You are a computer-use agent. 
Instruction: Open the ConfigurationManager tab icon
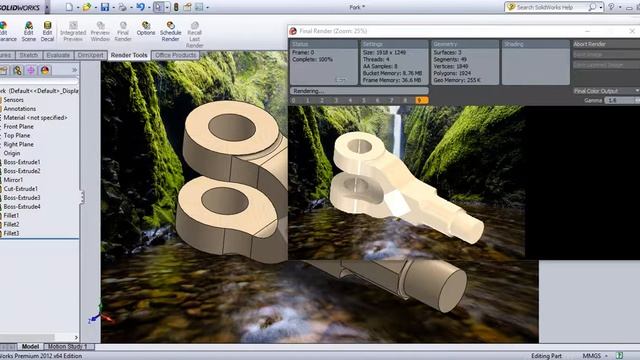click(17, 71)
